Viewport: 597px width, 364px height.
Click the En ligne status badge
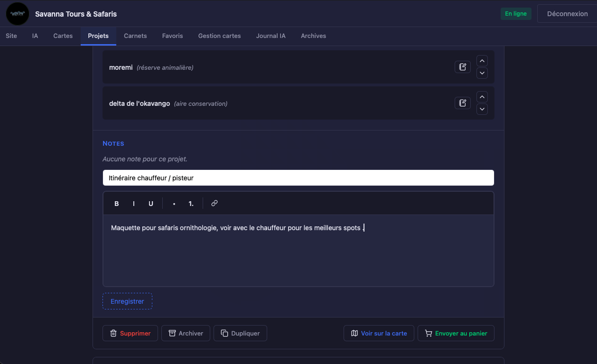(x=516, y=14)
